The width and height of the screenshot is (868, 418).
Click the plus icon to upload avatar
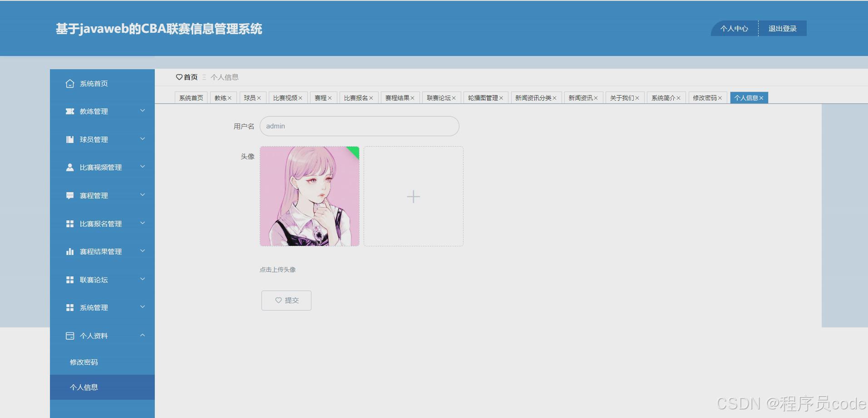(413, 196)
